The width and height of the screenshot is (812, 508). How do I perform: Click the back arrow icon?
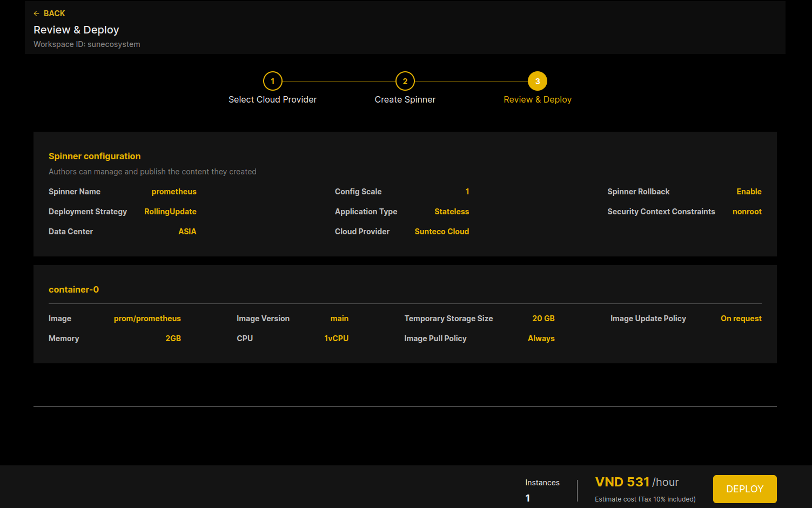pos(36,13)
